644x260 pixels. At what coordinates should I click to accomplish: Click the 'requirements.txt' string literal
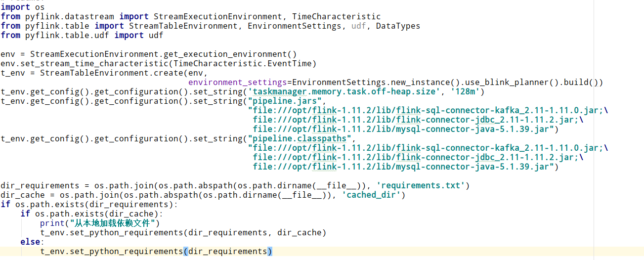click(x=420, y=185)
